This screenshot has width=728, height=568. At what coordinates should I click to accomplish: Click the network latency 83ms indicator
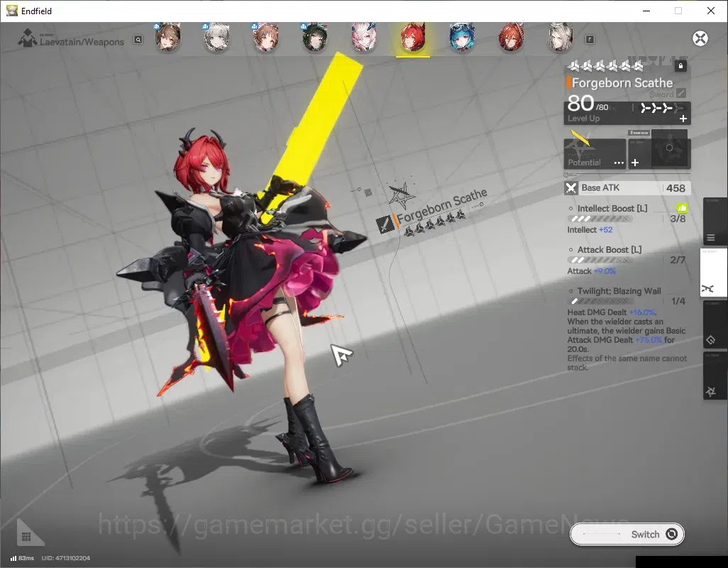(x=22, y=558)
